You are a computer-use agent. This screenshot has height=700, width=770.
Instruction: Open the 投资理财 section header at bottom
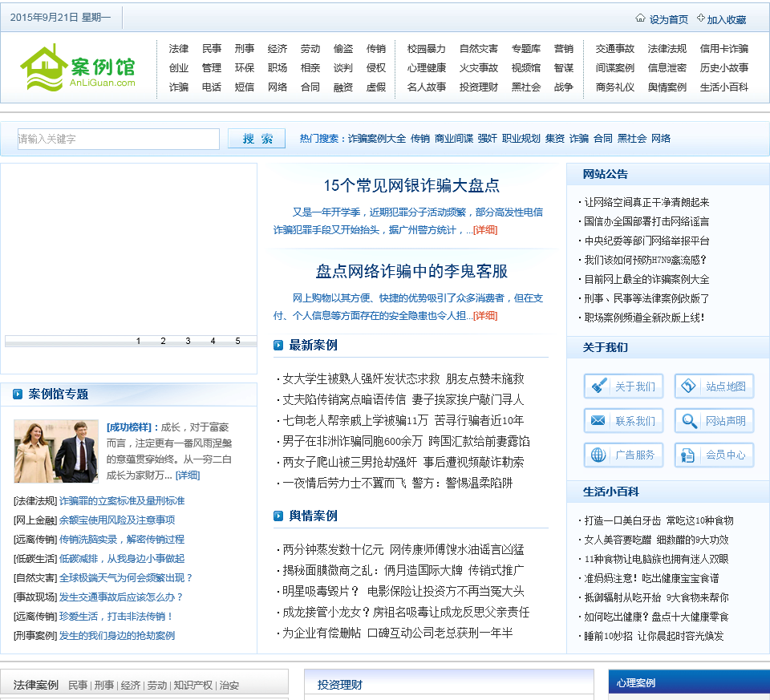pyautogui.click(x=340, y=684)
